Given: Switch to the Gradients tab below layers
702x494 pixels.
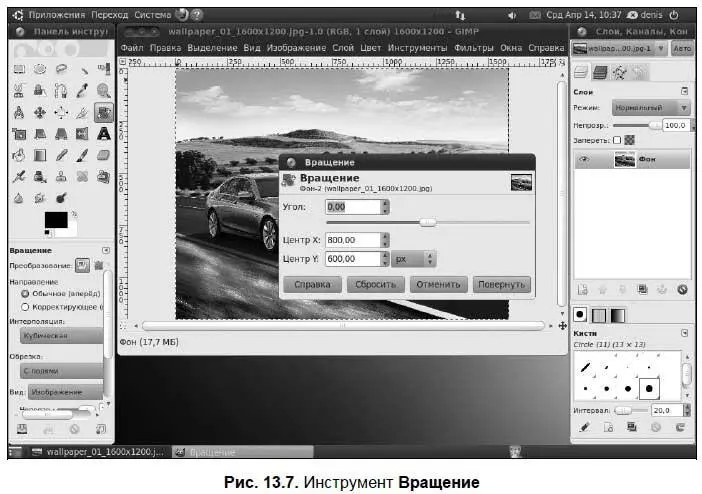Looking at the screenshot, I should 618,315.
